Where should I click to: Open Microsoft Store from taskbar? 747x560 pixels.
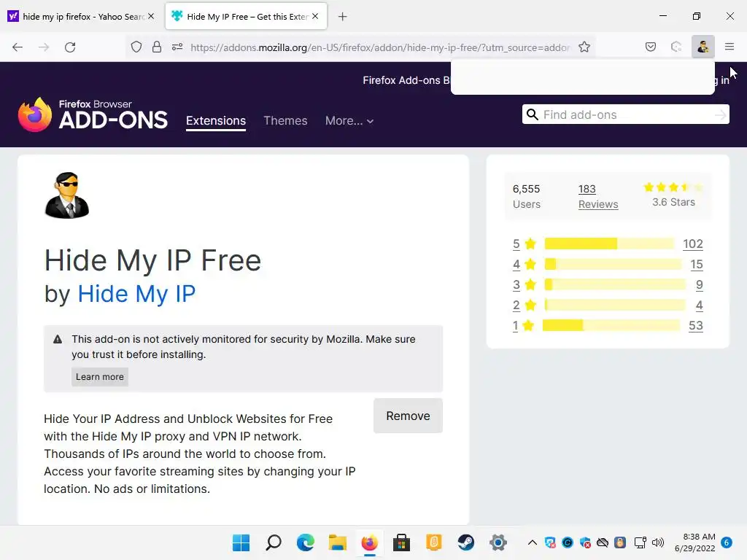coord(401,542)
